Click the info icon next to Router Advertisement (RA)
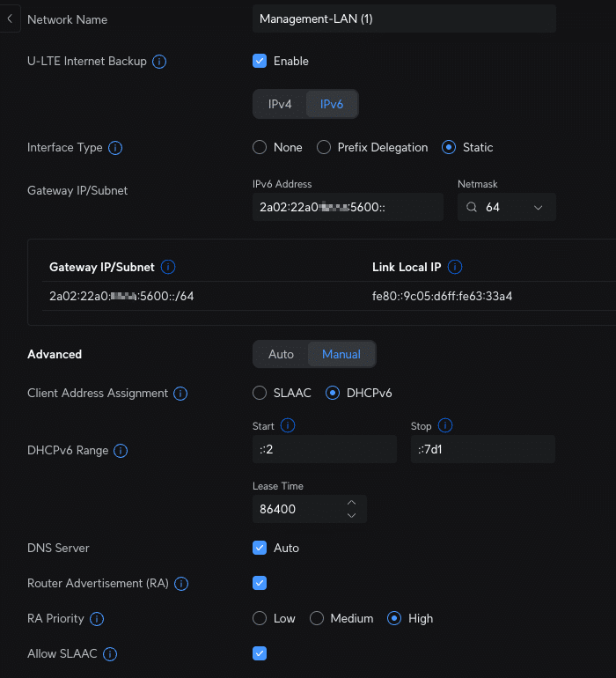 coord(181,584)
